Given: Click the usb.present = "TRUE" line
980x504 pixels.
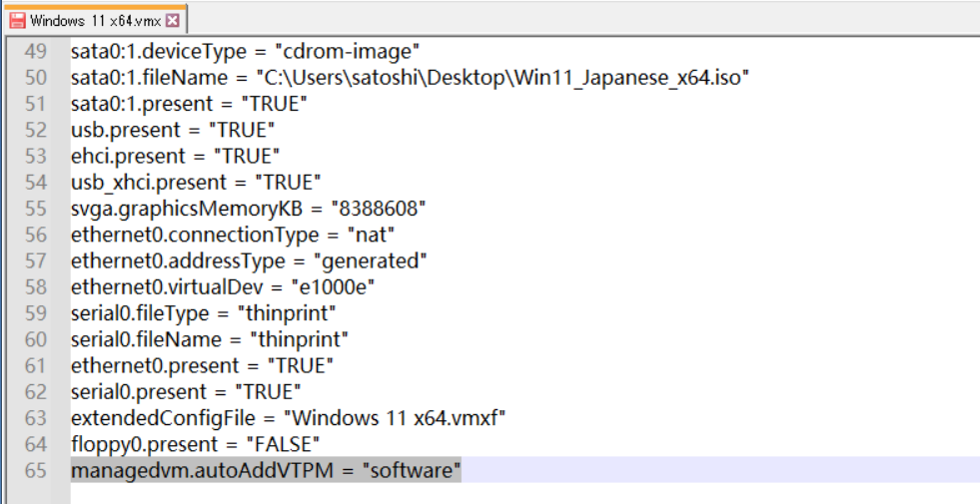Looking at the screenshot, I should [173, 130].
